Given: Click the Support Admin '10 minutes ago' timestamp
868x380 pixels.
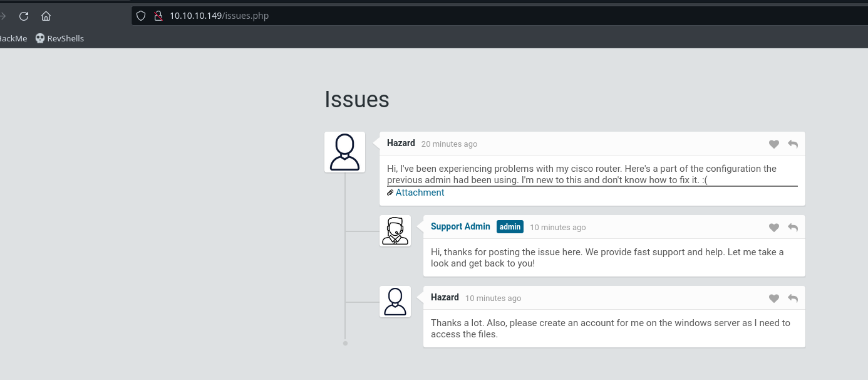Looking at the screenshot, I should pos(558,228).
